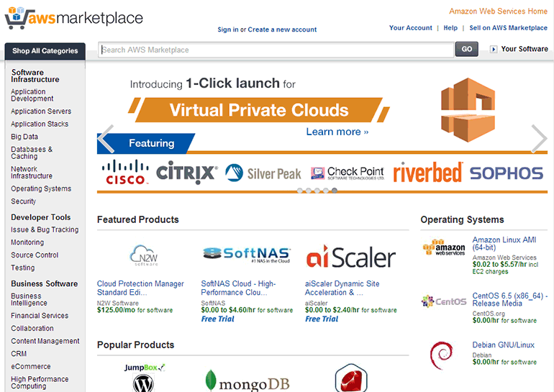The image size is (554, 392).
Task: Select the last carousel indicator dot
Action: point(334,191)
